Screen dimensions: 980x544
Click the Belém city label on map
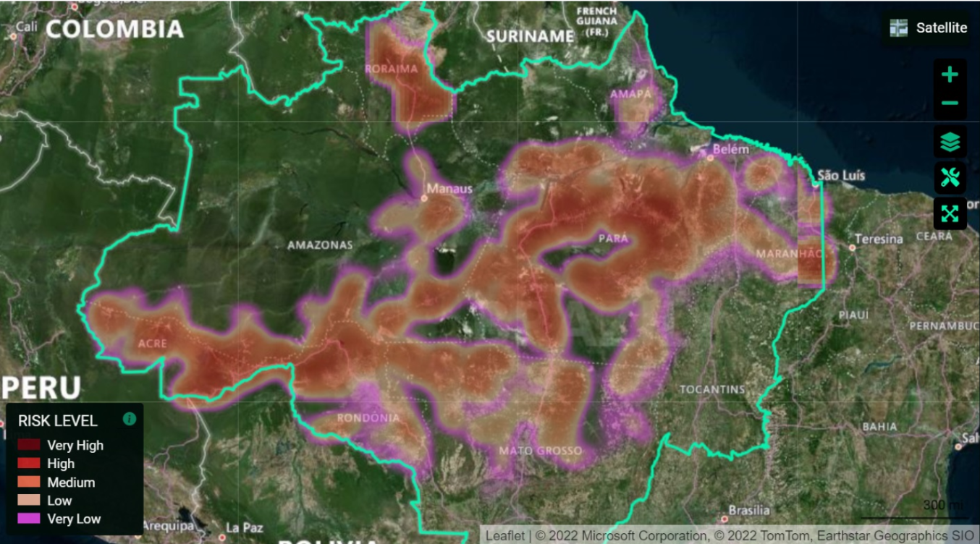point(730,150)
